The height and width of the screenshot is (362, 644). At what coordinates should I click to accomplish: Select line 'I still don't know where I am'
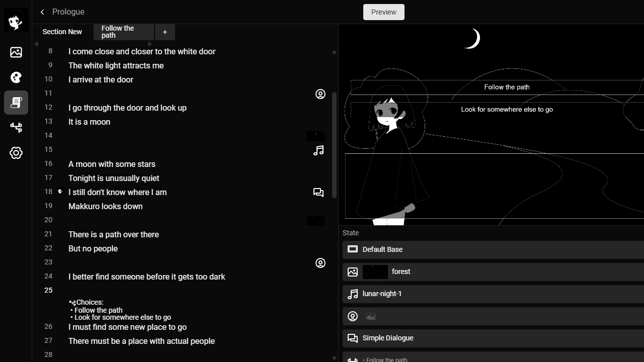pyautogui.click(x=117, y=192)
